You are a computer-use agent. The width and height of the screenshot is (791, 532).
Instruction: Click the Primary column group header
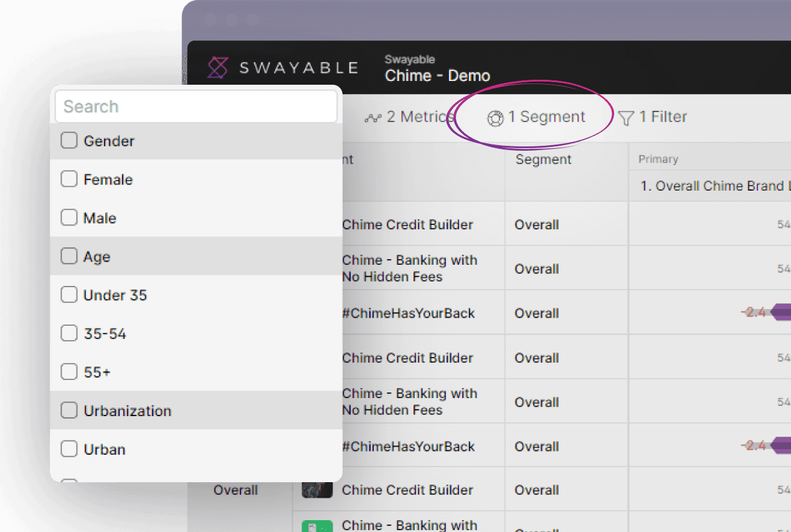coord(658,159)
